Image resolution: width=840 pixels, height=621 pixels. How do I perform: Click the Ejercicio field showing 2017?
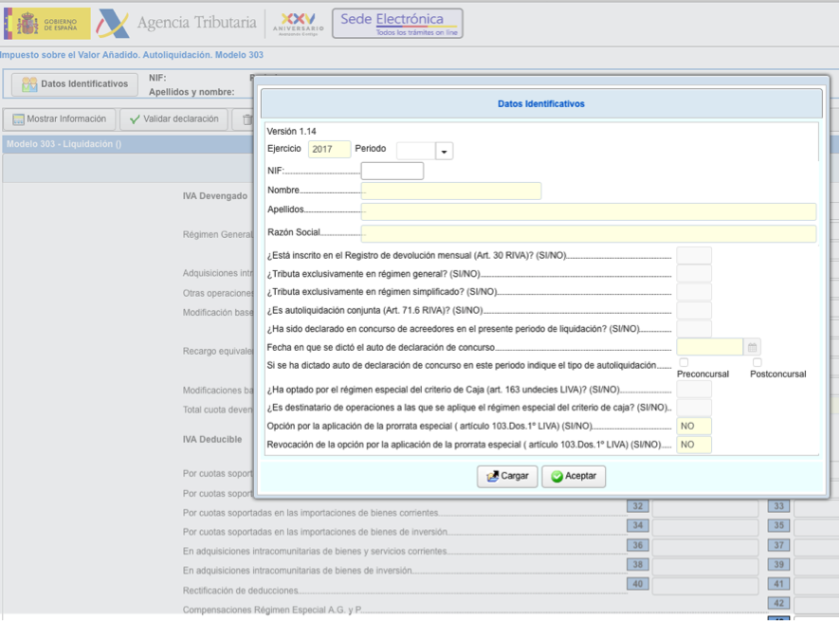click(x=329, y=149)
